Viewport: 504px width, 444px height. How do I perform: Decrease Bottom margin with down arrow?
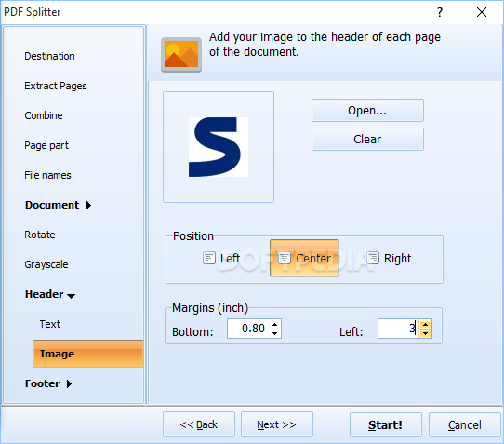pyautogui.click(x=275, y=333)
